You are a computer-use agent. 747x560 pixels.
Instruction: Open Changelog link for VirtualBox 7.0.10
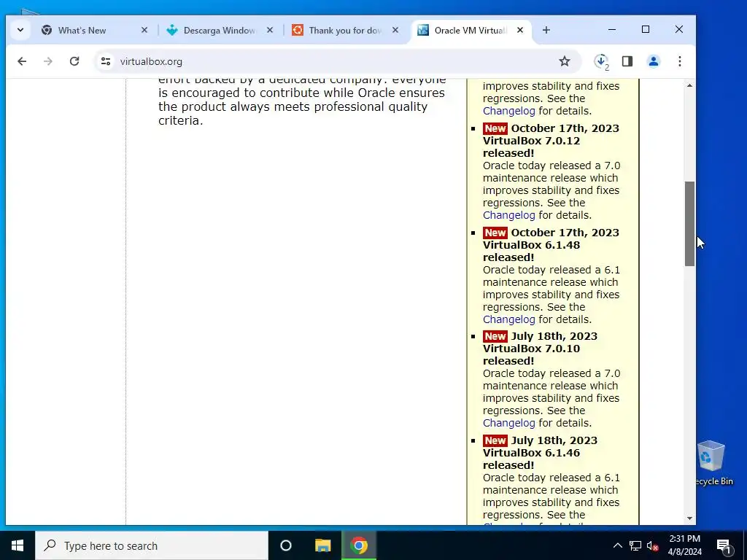coord(508,423)
